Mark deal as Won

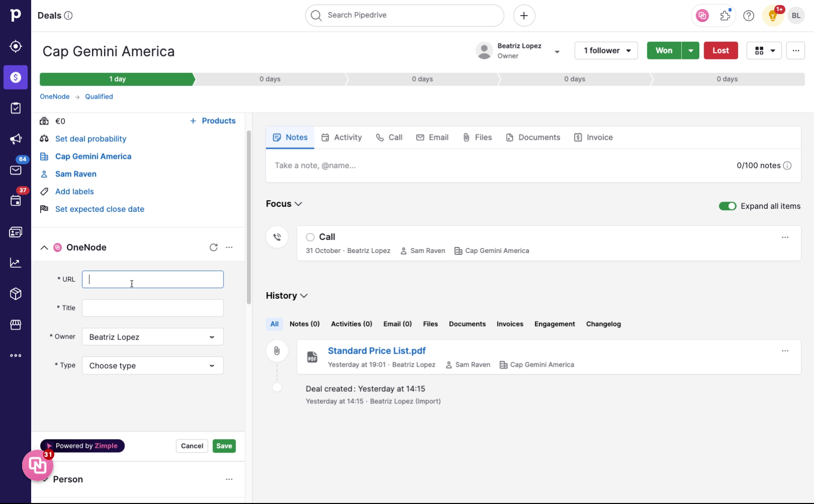tap(664, 50)
